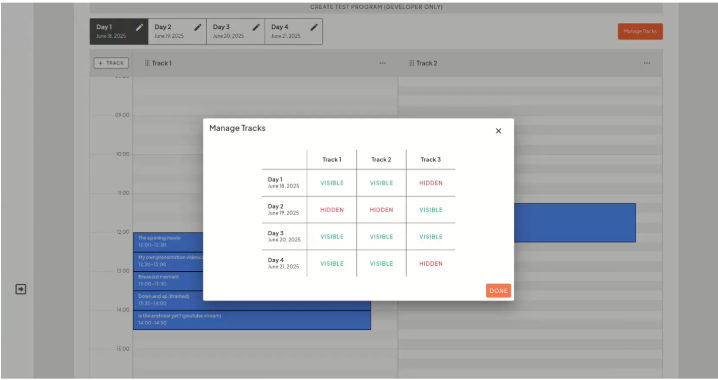
Task: Click the Manage Tracks dialog title
Action: 237,128
